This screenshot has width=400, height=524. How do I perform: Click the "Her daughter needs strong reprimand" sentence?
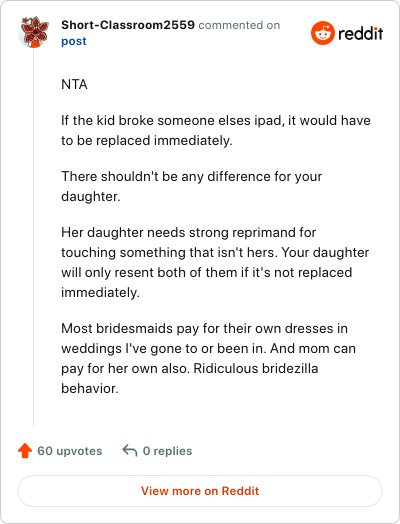click(x=188, y=242)
